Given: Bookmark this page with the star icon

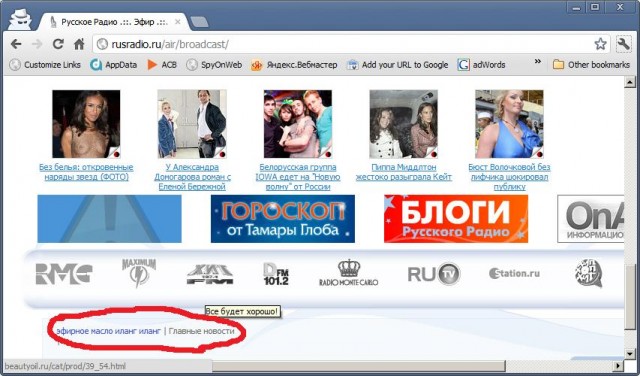Looking at the screenshot, I should click(600, 44).
